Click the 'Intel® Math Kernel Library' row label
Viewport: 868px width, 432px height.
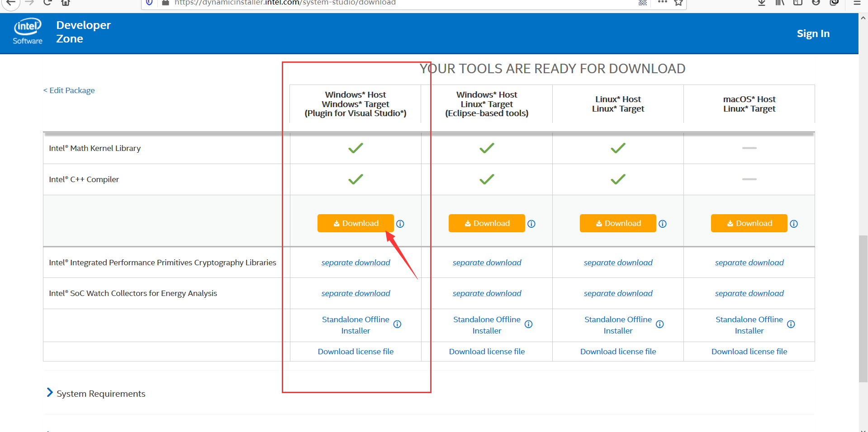click(x=95, y=148)
